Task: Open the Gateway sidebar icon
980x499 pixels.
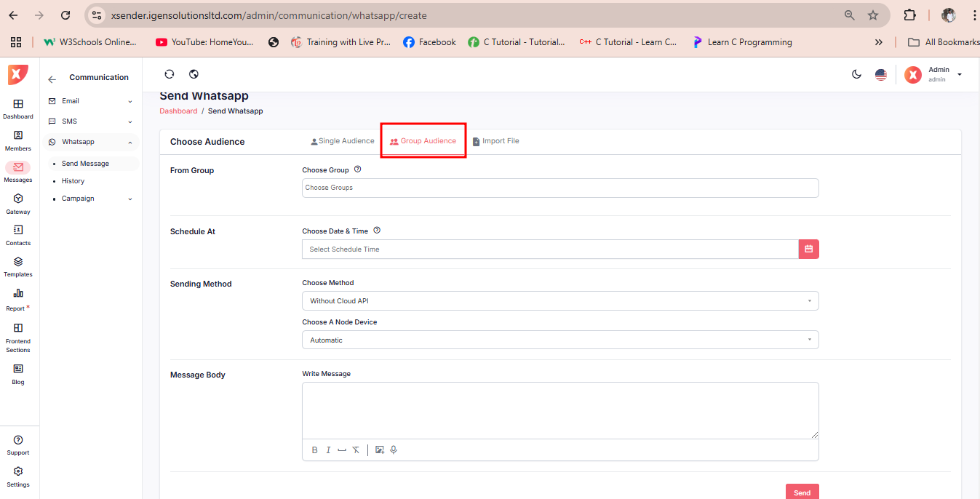Action: (x=18, y=203)
